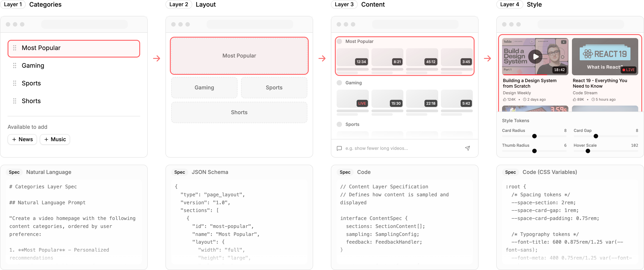Adjust the Card Radius slider handle

pyautogui.click(x=534, y=136)
